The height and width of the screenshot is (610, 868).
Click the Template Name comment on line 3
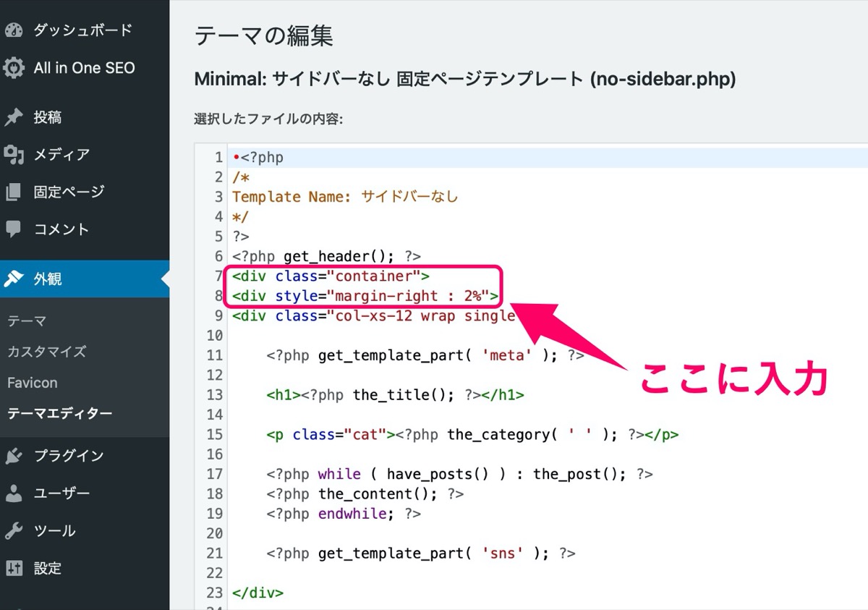[345, 197]
